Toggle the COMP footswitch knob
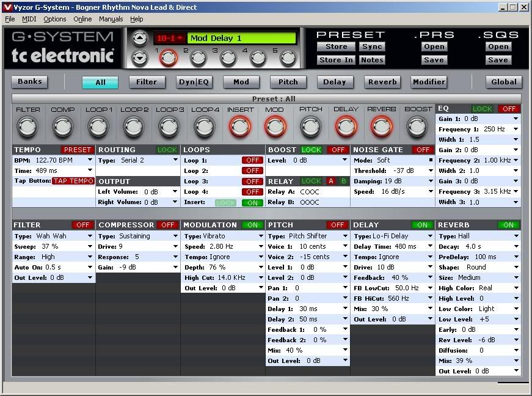Image resolution: width=532 pixels, height=396 pixels. click(63, 127)
